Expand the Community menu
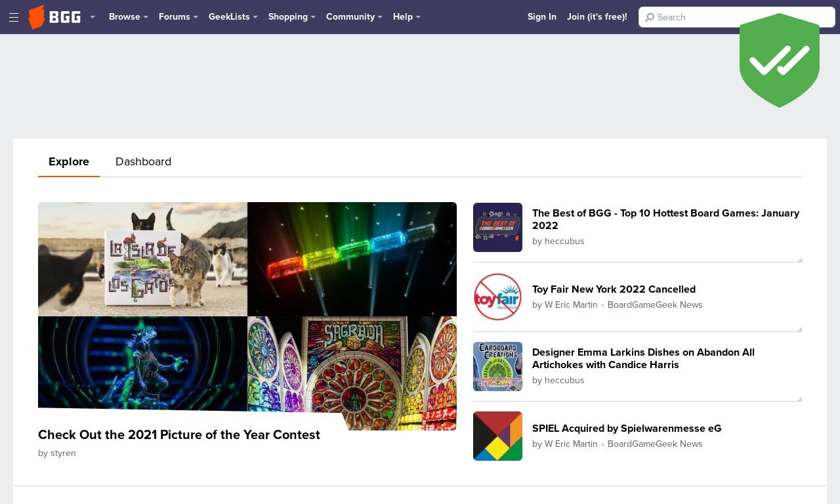The height and width of the screenshot is (504, 840). click(354, 17)
